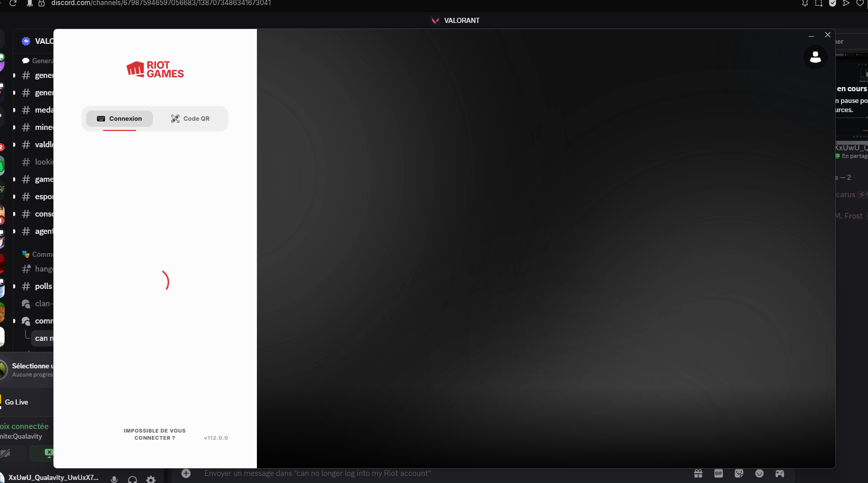Open the looki channel in Discord sidebar
868x483 pixels.
pyautogui.click(x=37, y=162)
